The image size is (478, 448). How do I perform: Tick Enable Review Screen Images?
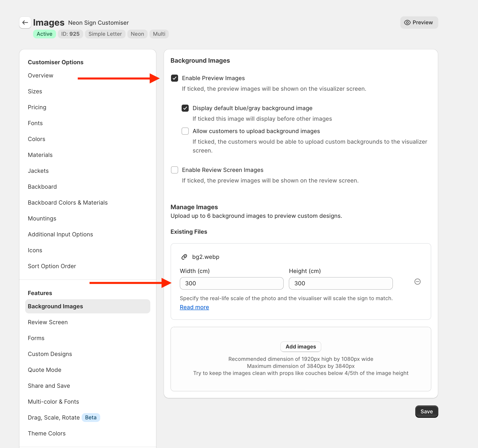[174, 170]
